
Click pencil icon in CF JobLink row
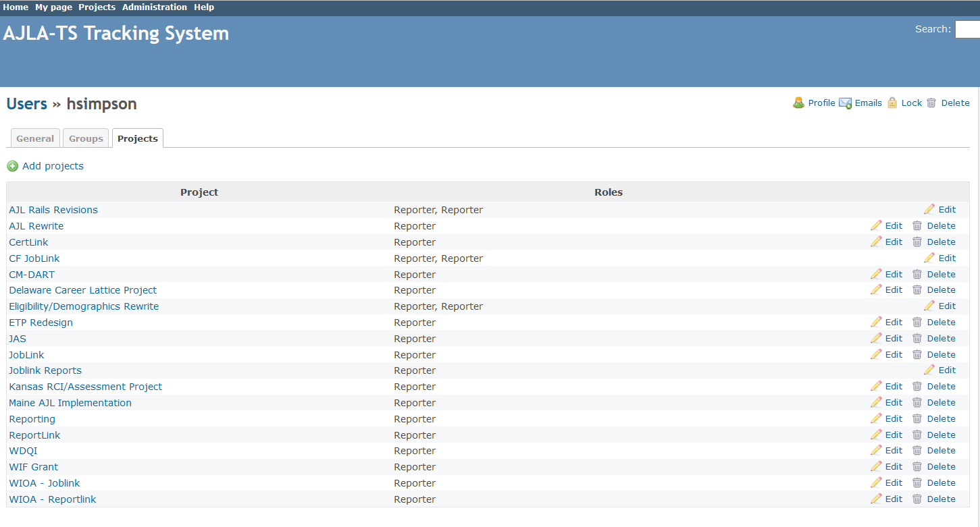[929, 258]
